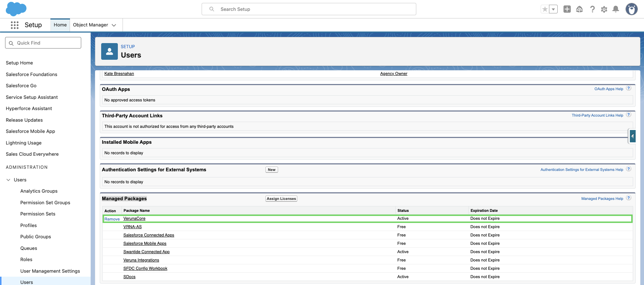
Task: Open Salesforce Mobile App in sidebar
Action: pyautogui.click(x=30, y=131)
